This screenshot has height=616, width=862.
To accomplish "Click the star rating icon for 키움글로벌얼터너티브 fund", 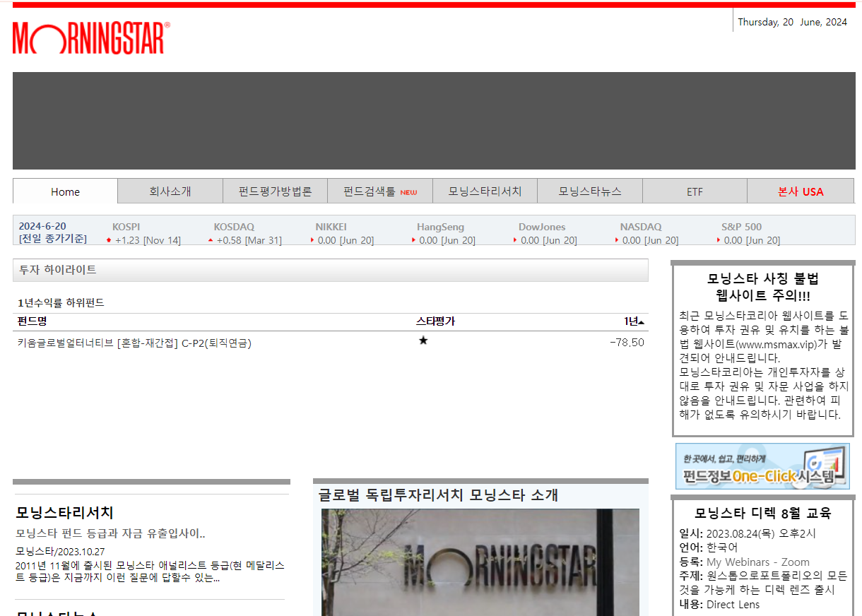I will coord(423,340).
